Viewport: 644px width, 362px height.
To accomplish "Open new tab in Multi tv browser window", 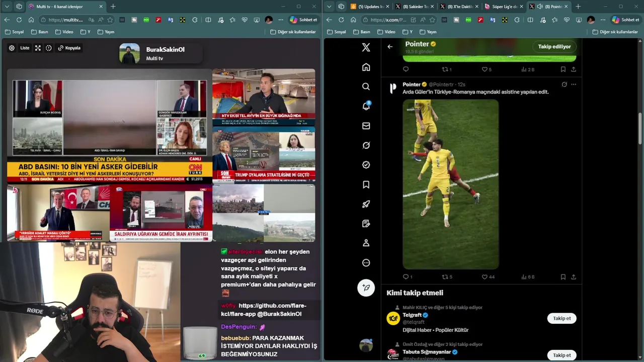I will pos(113,7).
